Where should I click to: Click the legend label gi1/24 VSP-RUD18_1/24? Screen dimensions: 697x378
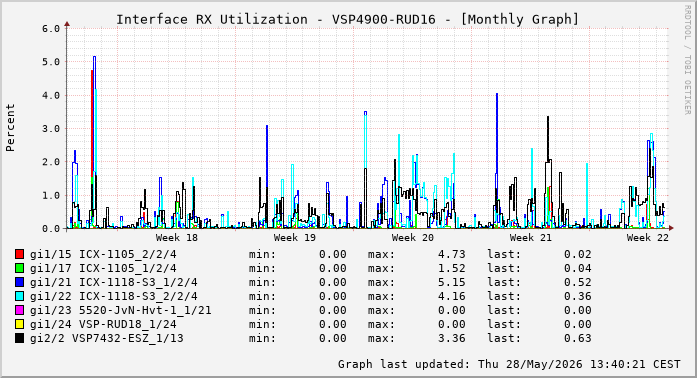[103, 324]
